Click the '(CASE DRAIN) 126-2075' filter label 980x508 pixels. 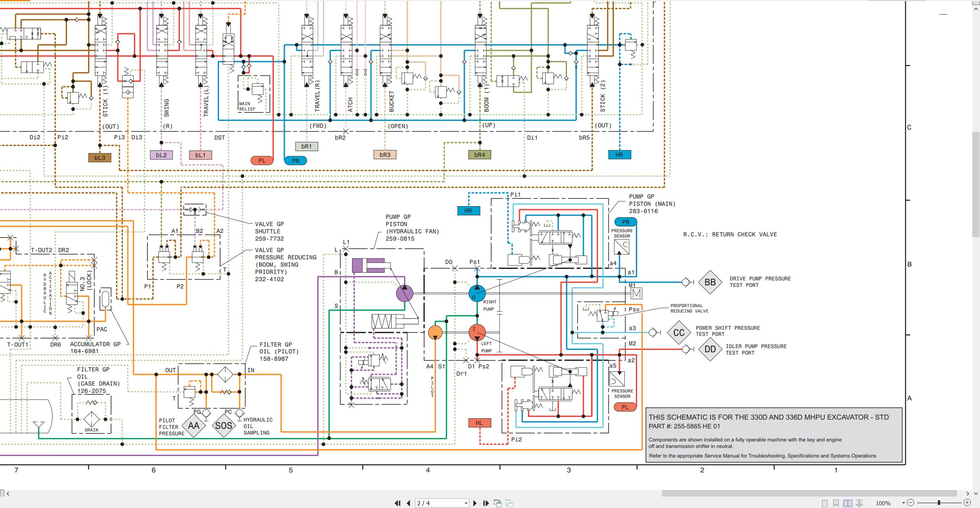(x=99, y=387)
